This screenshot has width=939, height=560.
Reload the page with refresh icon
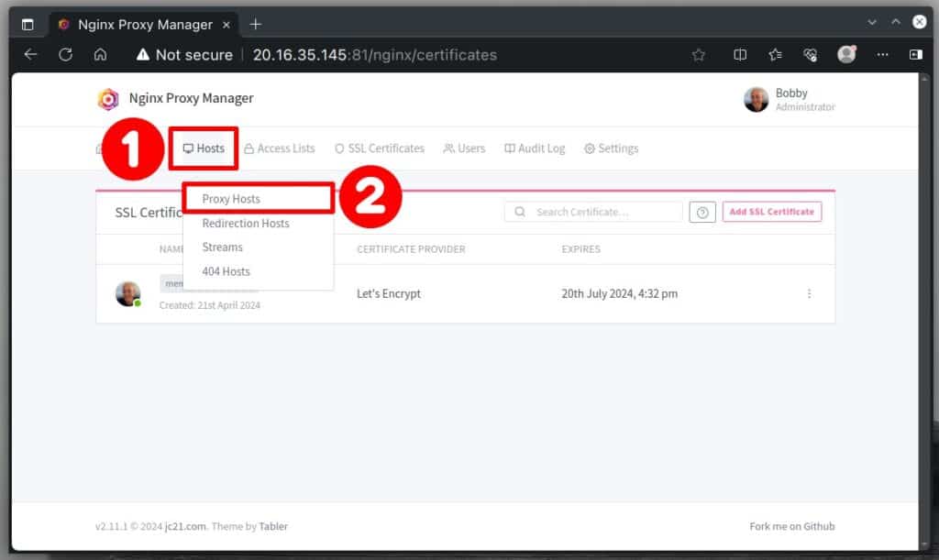tap(66, 54)
